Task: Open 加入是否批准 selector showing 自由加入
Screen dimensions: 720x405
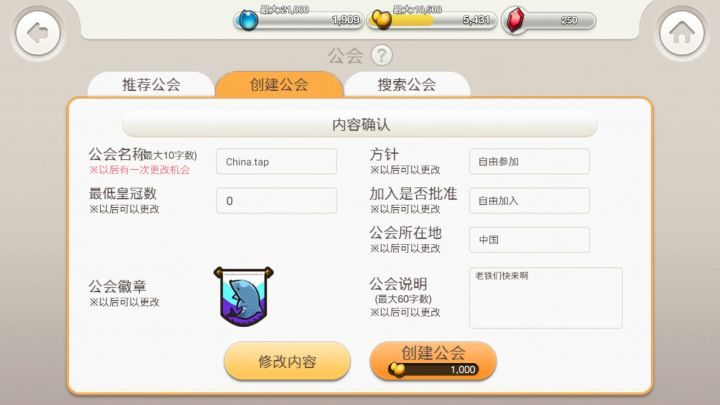Action: click(x=529, y=201)
